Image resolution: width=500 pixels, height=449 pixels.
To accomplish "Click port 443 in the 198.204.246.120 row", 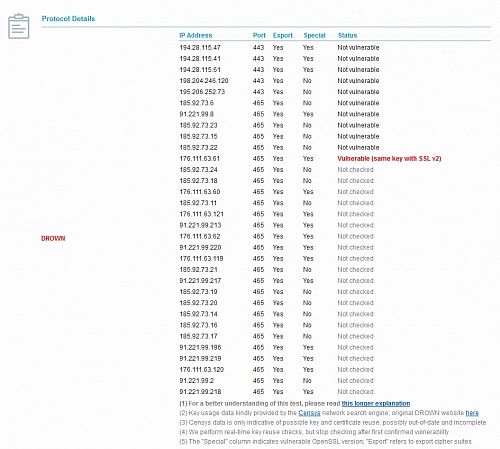I will coord(258,81).
